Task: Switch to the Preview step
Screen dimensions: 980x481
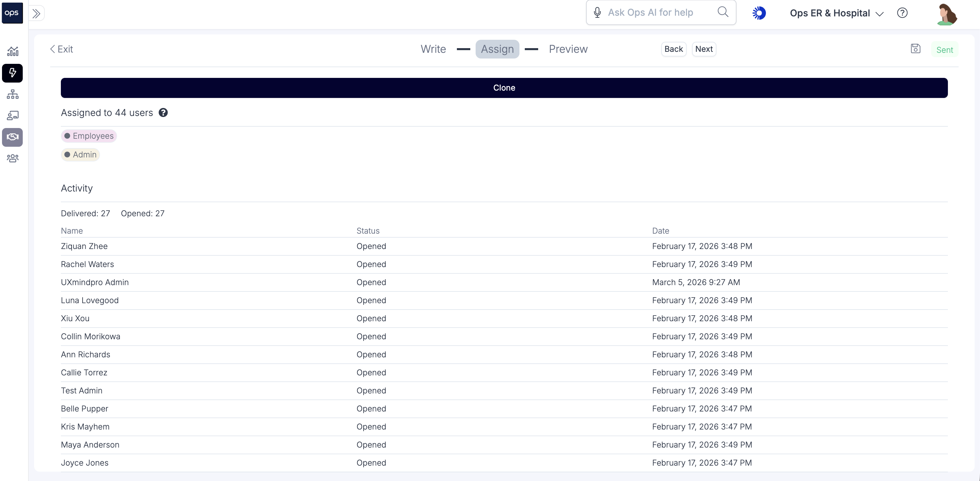Action: pos(568,49)
